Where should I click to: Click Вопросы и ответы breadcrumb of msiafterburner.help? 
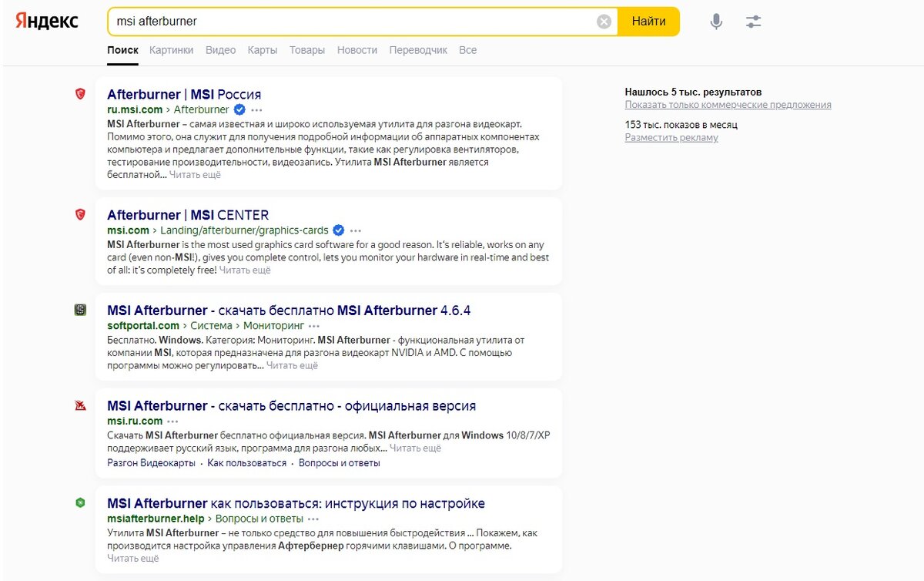259,519
